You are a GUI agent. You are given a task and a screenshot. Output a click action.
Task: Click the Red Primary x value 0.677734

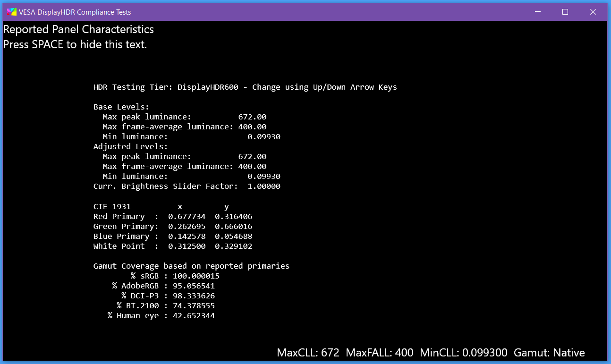[187, 217]
